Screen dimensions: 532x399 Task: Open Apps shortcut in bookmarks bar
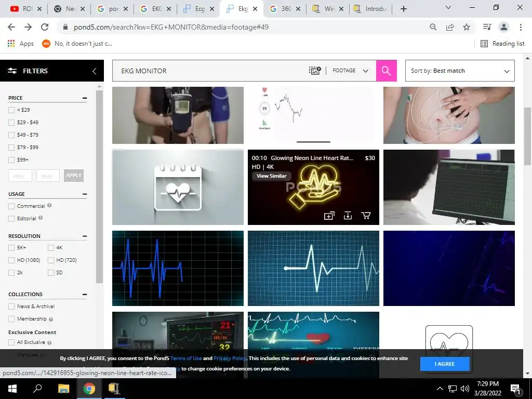[21, 44]
